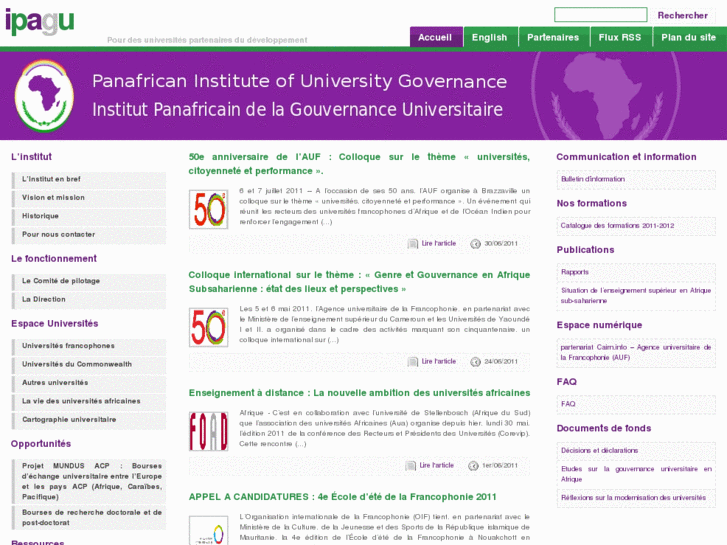Click Lire l'article for the 1er/06/2011 post

(436, 465)
